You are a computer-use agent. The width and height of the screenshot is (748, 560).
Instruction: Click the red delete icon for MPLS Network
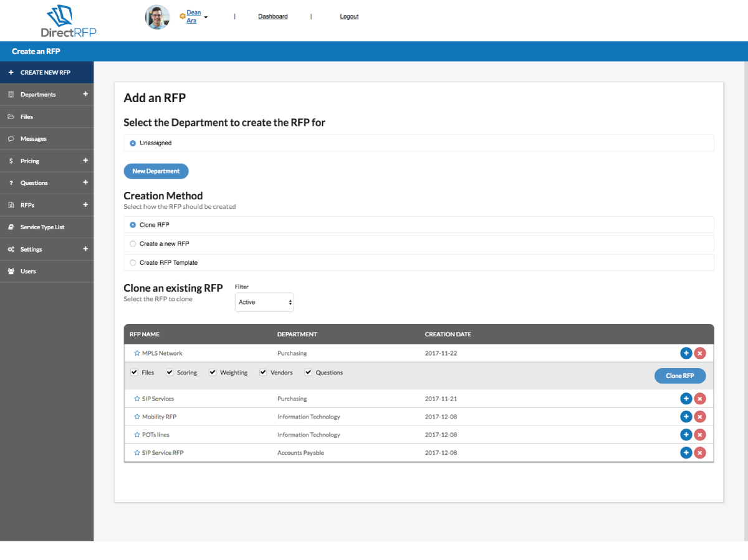700,353
